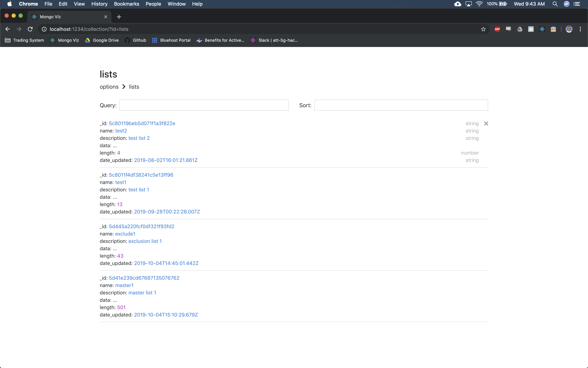Open the cloud upload menu bar icon

click(458, 4)
